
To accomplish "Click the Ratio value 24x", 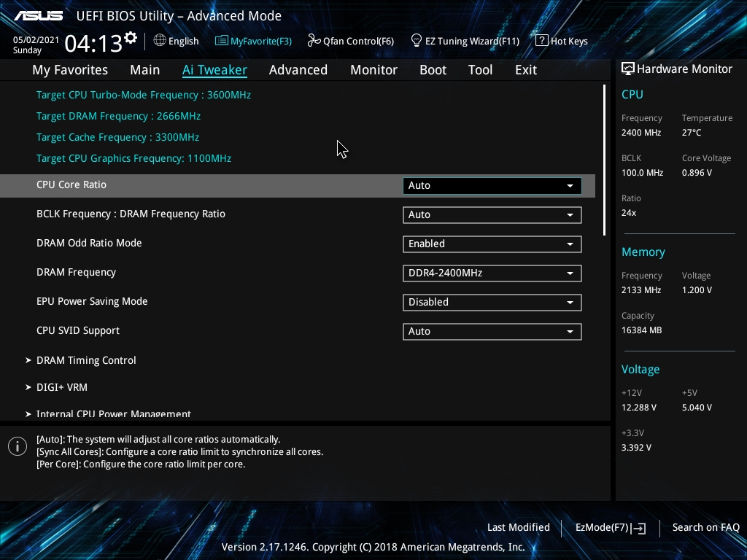I will pyautogui.click(x=628, y=212).
